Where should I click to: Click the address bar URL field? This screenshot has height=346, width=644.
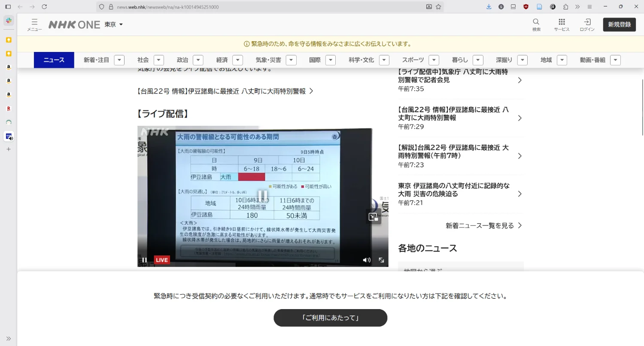click(266, 7)
